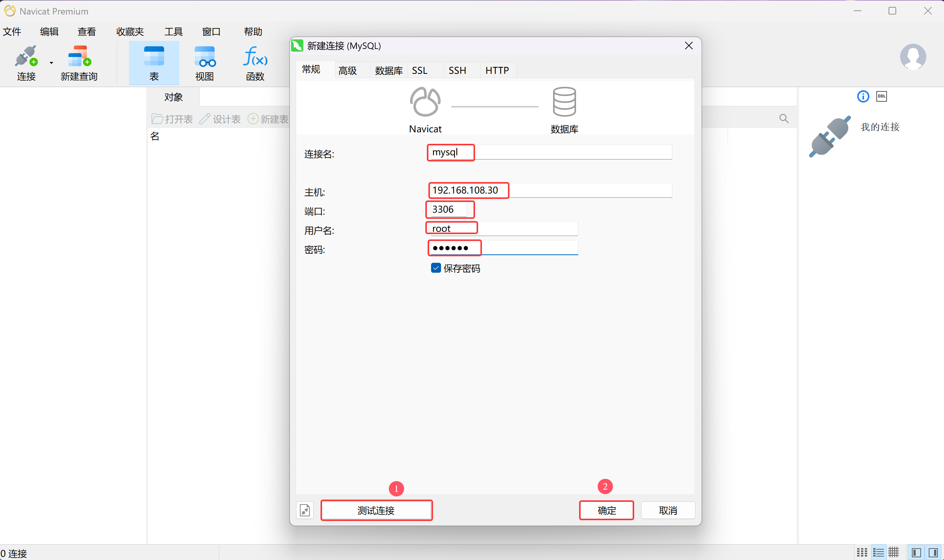Switch to the SSH tab
944x560 pixels.
tap(457, 70)
